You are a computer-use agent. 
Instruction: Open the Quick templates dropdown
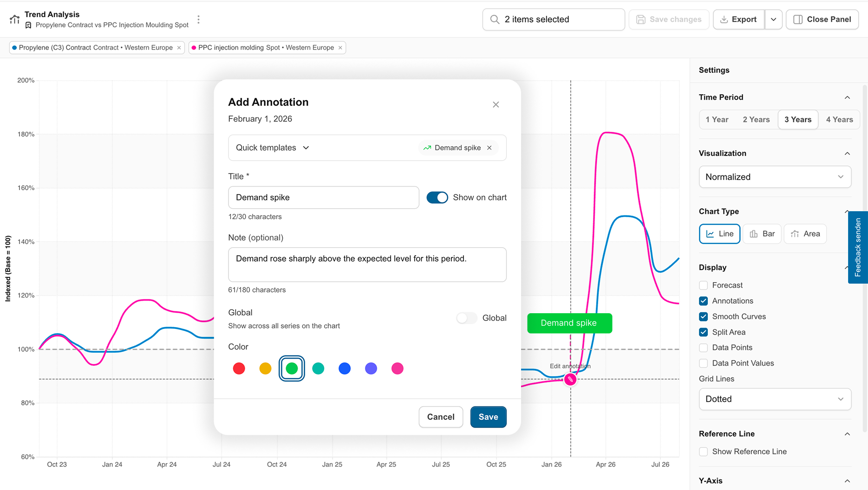(273, 148)
